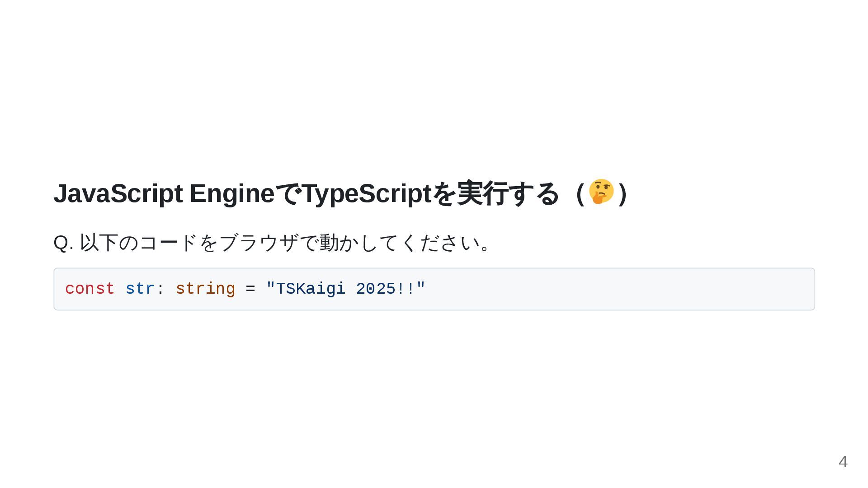The height and width of the screenshot is (488, 868).
Task: Click the closing parenthesis after the emoji
Action: point(623,194)
